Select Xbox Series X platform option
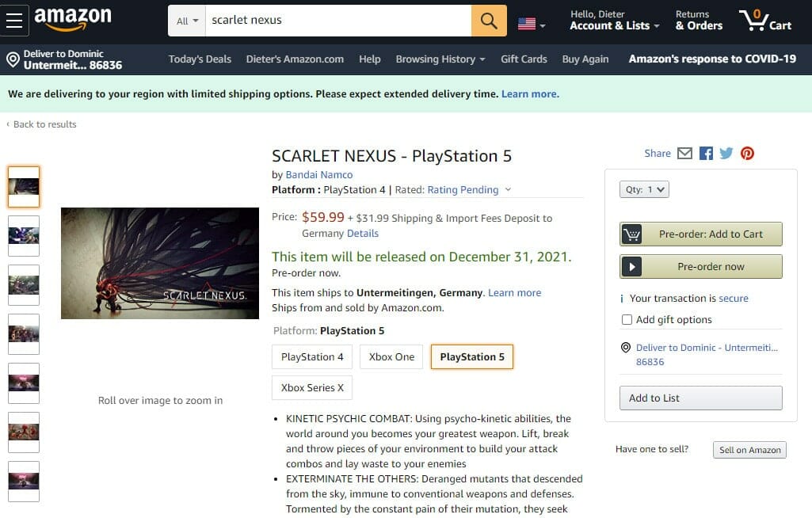The image size is (812, 518). [312, 388]
